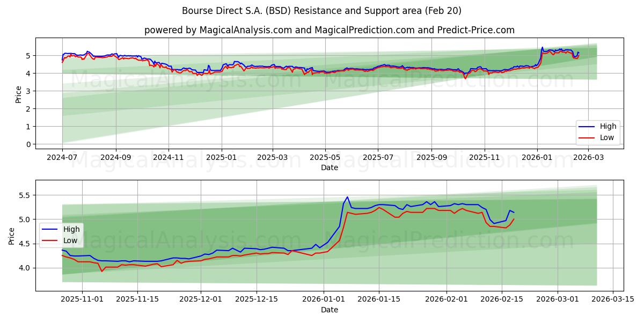Click the '2026-03' date tick on the top chart

pos(588,158)
